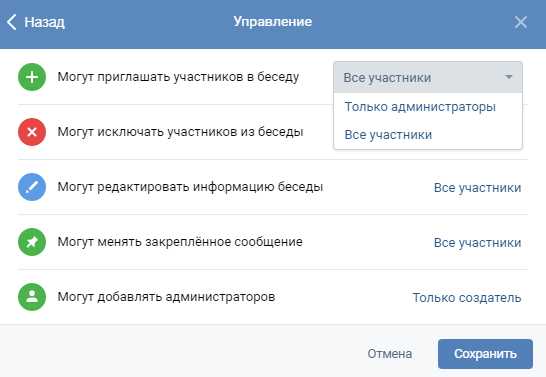The height and width of the screenshot is (377, 546).
Task: Click the back chevron arrow icon
Action: point(11,22)
